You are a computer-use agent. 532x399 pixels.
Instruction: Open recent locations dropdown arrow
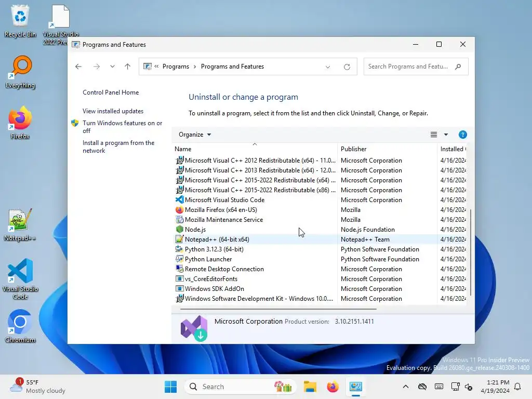click(x=112, y=66)
